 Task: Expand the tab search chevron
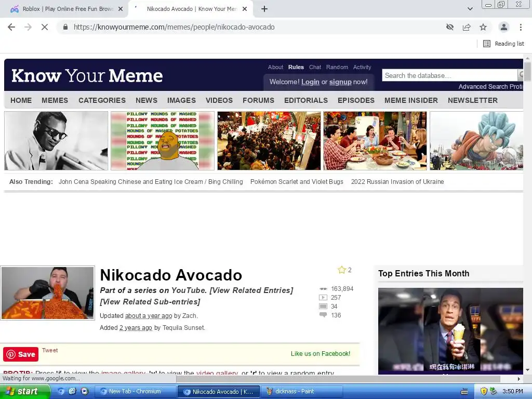[x=470, y=9]
